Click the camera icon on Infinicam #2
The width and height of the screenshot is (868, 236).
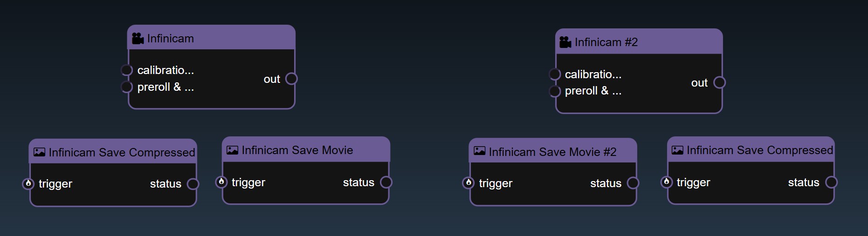coord(565,42)
